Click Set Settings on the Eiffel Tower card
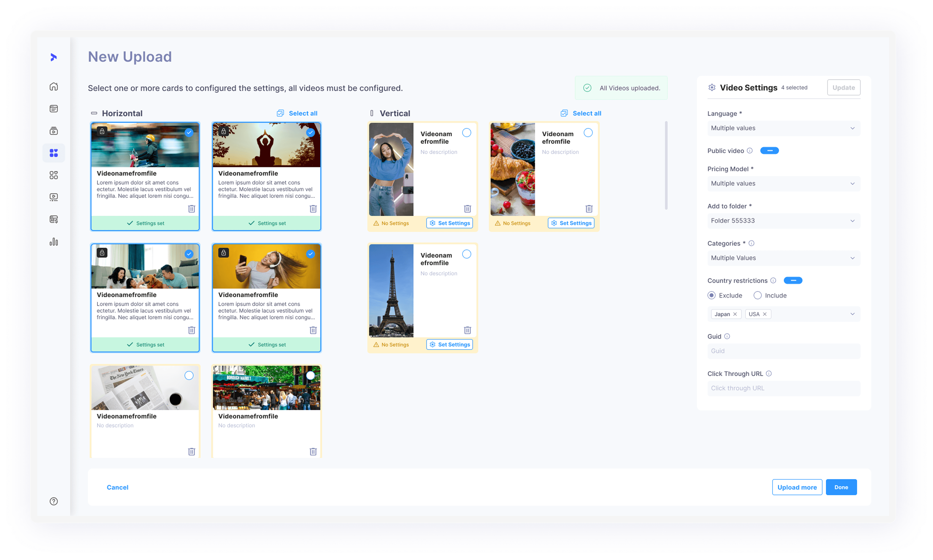 coord(449,345)
